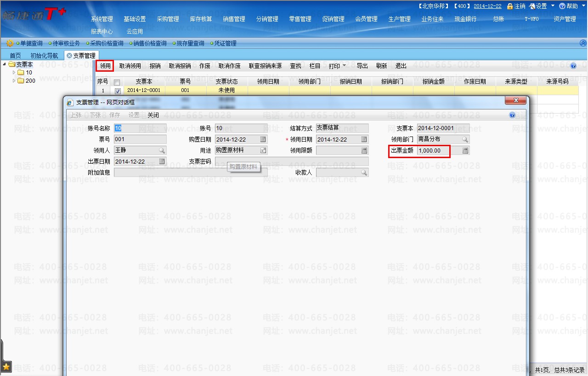Click the star favorites icon at bottom left
588x376 pixels.
pyautogui.click(x=6, y=366)
